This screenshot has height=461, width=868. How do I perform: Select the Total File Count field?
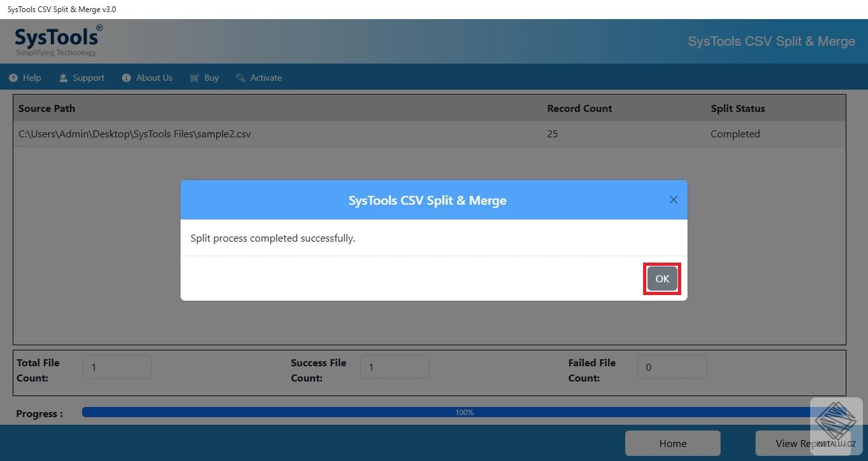click(x=117, y=367)
